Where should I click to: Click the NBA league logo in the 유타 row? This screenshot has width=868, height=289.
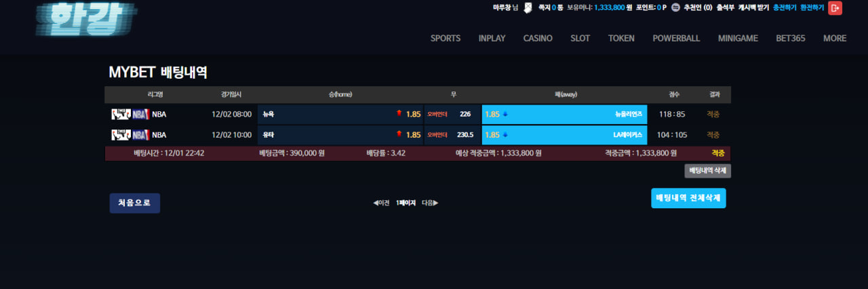pyautogui.click(x=130, y=135)
